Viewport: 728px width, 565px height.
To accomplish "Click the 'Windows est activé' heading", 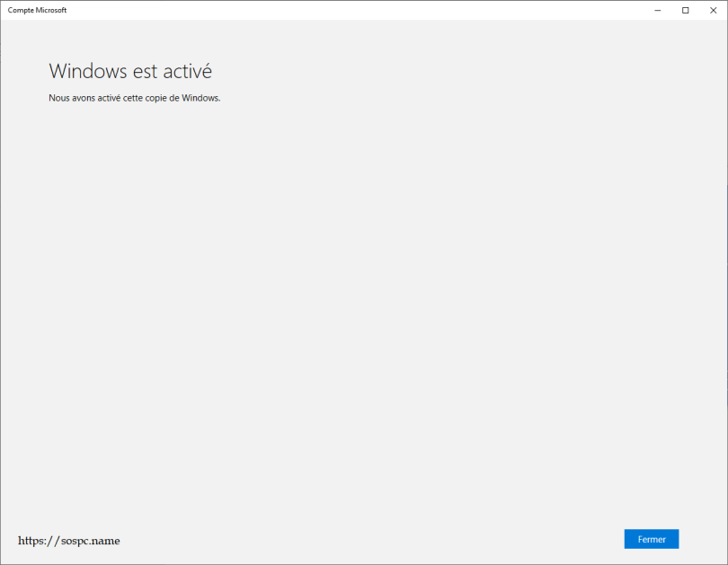I will click(x=130, y=71).
